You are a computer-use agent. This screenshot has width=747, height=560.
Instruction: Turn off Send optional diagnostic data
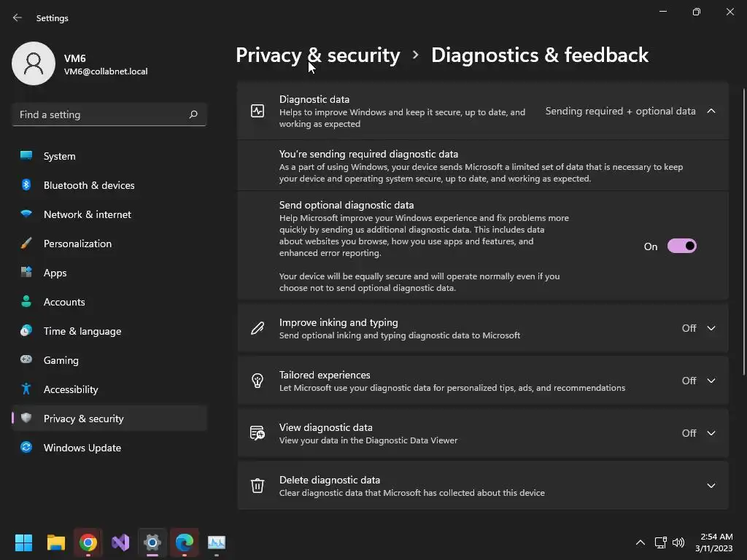click(x=682, y=246)
